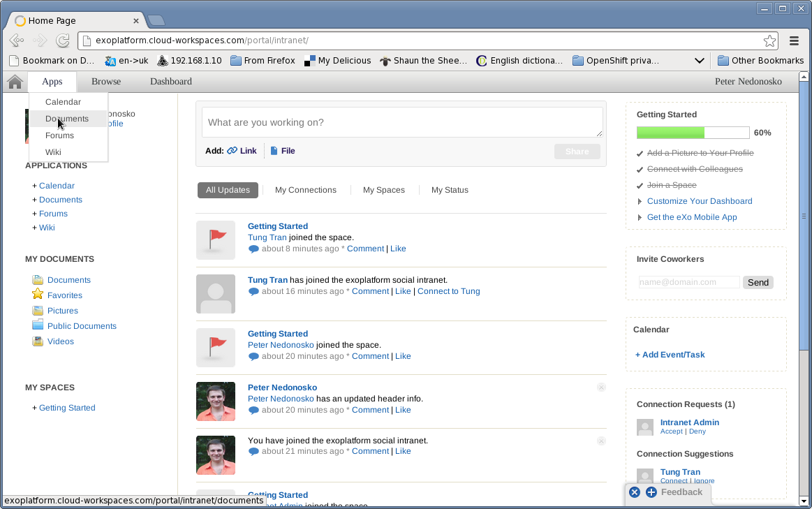
Task: Open the Apps menu
Action: 52,81
